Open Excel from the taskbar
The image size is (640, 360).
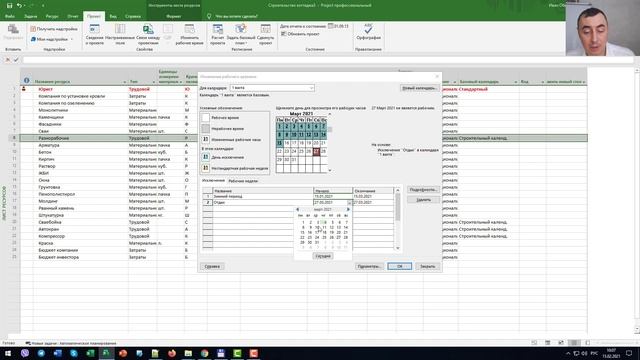[90, 353]
